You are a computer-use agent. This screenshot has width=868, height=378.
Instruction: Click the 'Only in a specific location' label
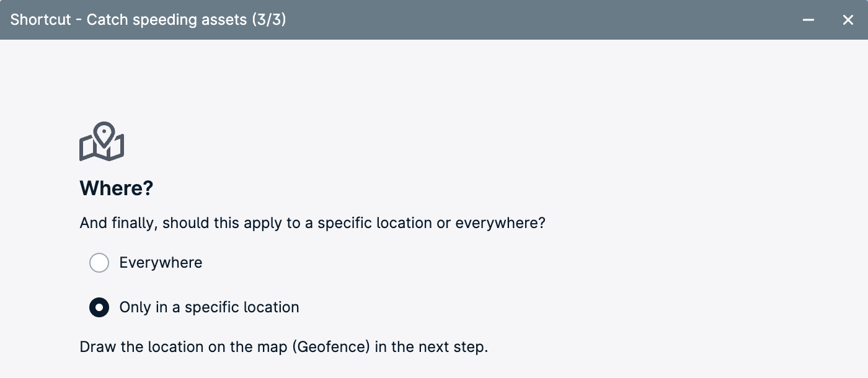209,307
